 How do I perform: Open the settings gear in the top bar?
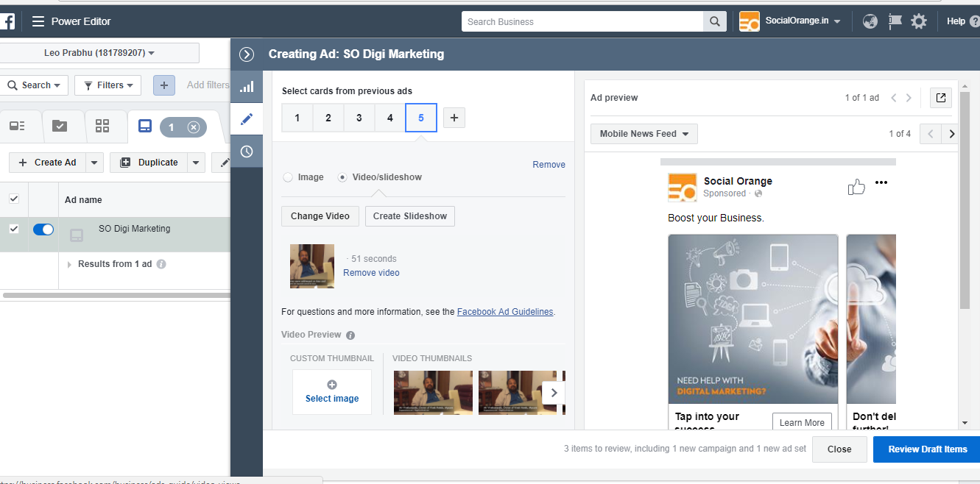[919, 21]
